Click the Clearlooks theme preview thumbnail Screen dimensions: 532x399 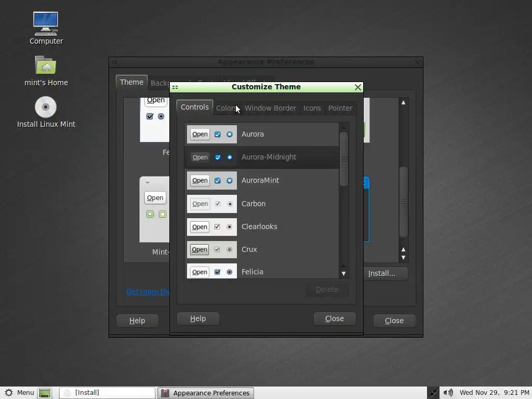(x=212, y=227)
